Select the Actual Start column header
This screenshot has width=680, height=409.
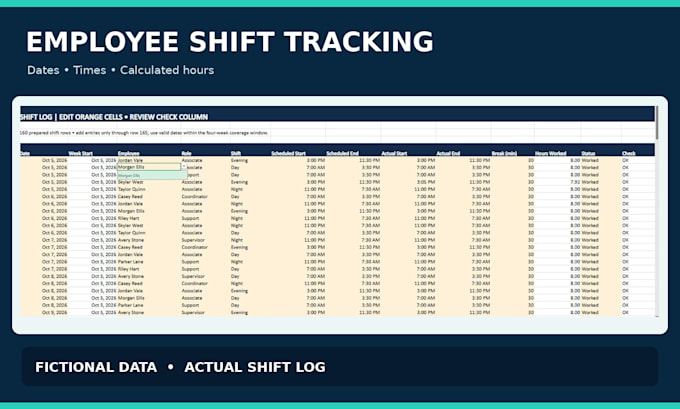click(x=394, y=153)
